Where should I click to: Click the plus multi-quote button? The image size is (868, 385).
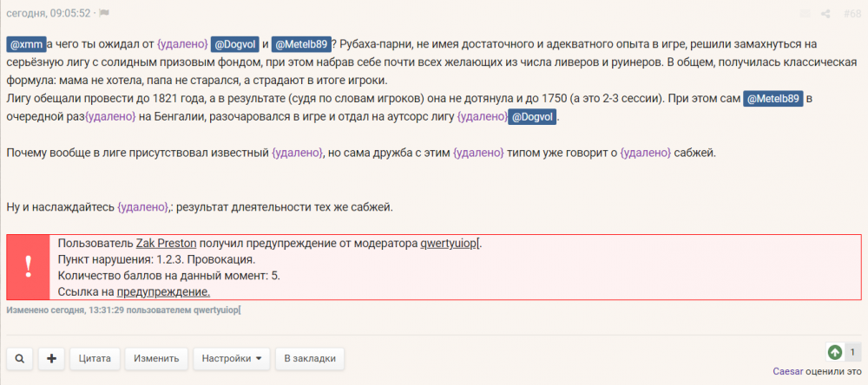point(51,358)
